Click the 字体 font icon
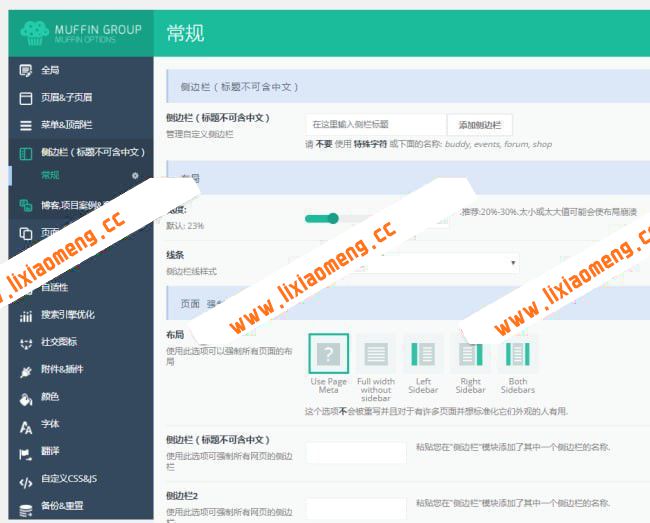This screenshot has height=523, width=650. (26, 427)
